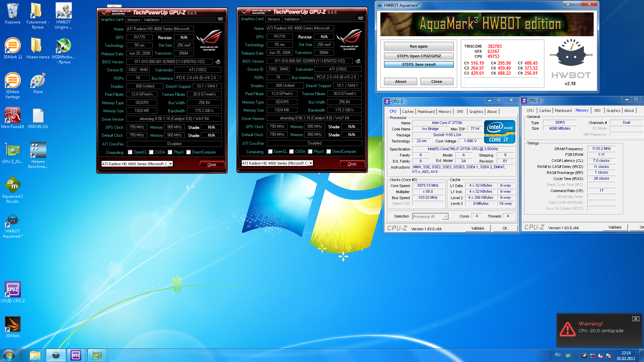Open 3DMark 11 desktop icon
644x362 pixels.
pos(13,48)
